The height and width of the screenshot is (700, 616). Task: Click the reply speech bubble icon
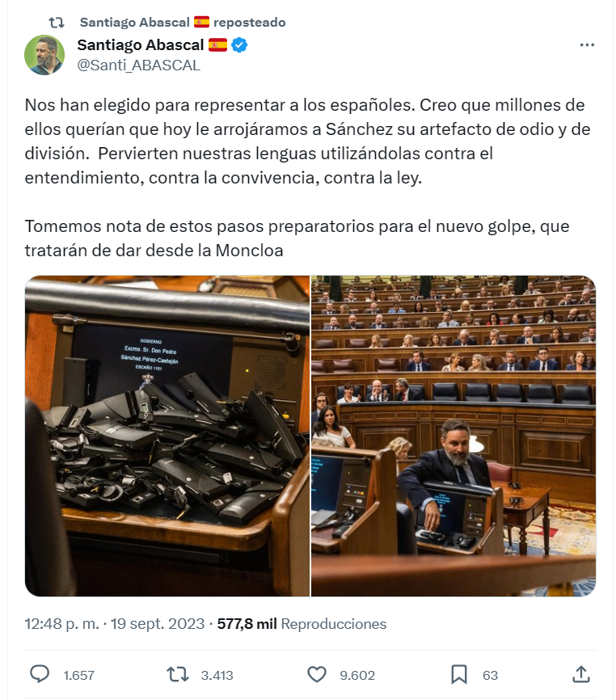click(40, 674)
